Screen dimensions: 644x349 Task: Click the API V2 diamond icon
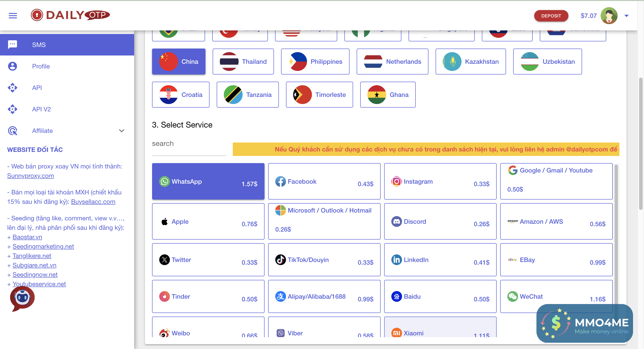point(13,109)
